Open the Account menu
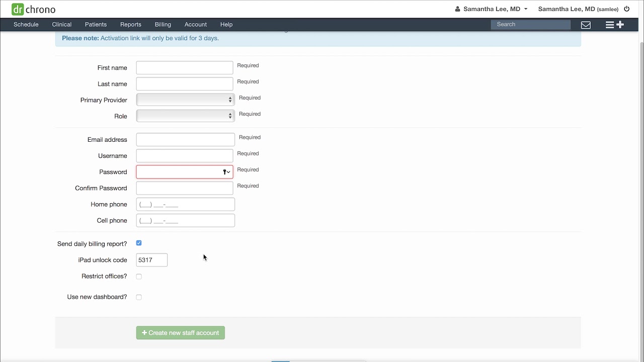 point(196,25)
